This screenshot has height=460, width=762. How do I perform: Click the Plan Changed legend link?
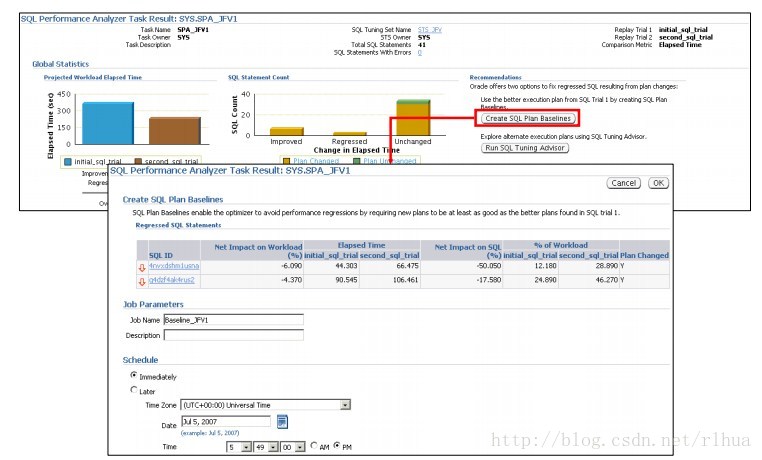316,161
